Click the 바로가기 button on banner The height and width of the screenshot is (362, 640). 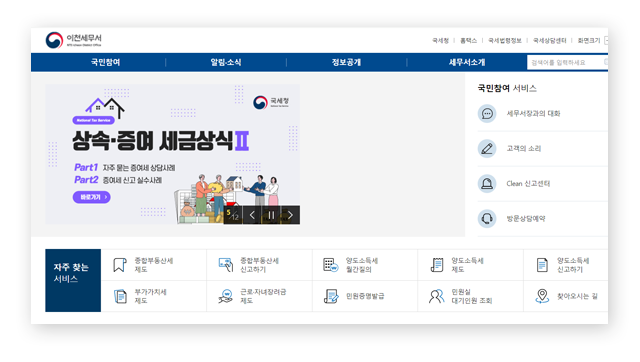coord(91,197)
